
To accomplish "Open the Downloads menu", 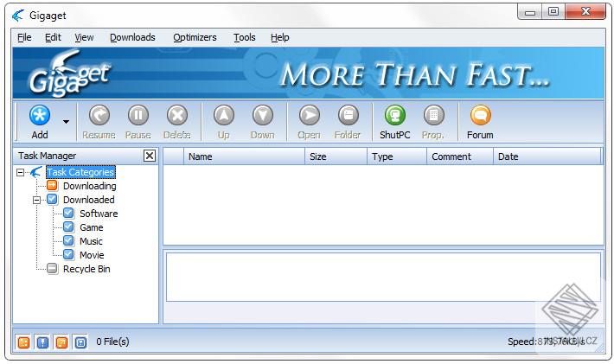I will 132,37.
